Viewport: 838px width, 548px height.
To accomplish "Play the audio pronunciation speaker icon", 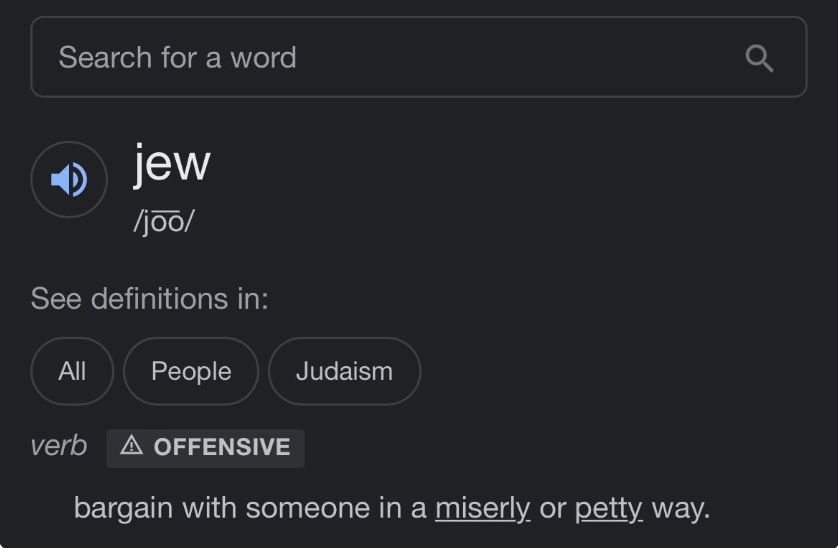I will point(69,180).
